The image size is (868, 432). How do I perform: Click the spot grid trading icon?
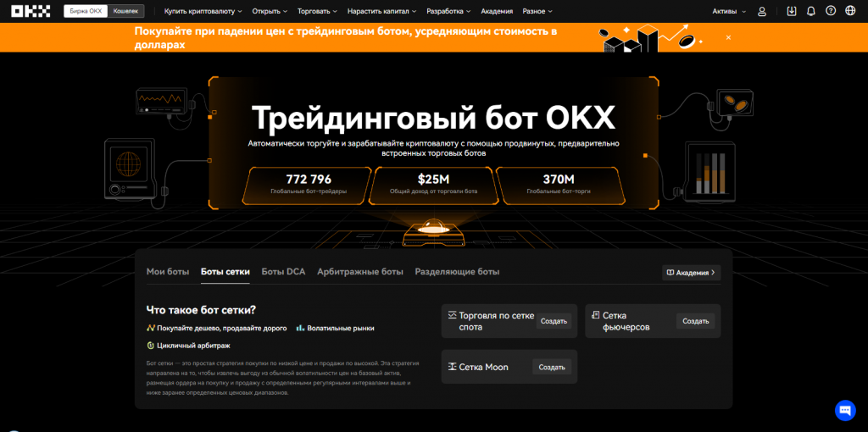[x=453, y=315]
